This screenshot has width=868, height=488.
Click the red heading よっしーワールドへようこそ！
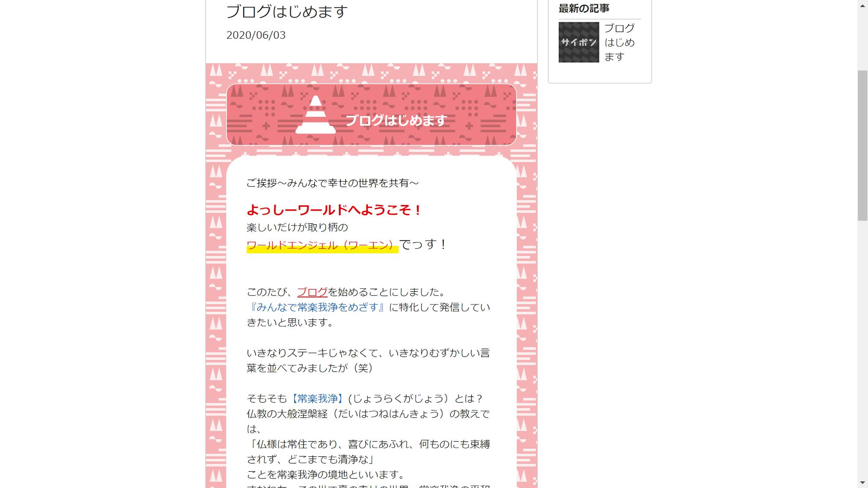click(x=334, y=210)
